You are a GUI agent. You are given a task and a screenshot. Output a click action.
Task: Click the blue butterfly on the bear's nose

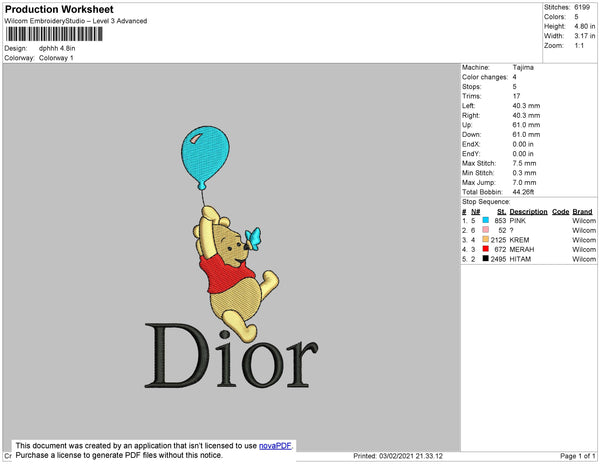pyautogui.click(x=253, y=239)
